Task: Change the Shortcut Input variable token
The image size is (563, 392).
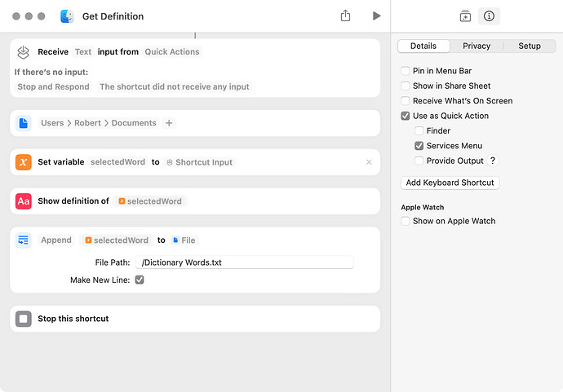Action: pyautogui.click(x=200, y=162)
